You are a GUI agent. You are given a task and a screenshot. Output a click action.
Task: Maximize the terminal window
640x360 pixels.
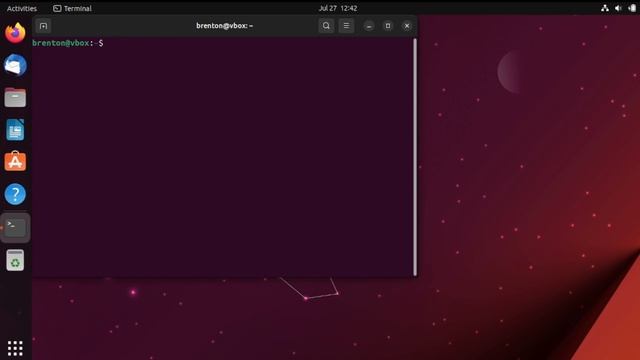click(388, 26)
